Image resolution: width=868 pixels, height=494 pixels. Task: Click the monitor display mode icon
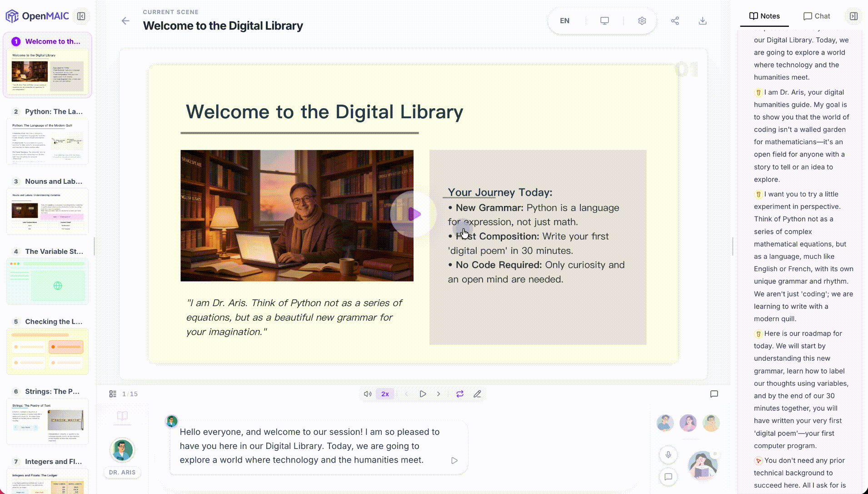604,21
